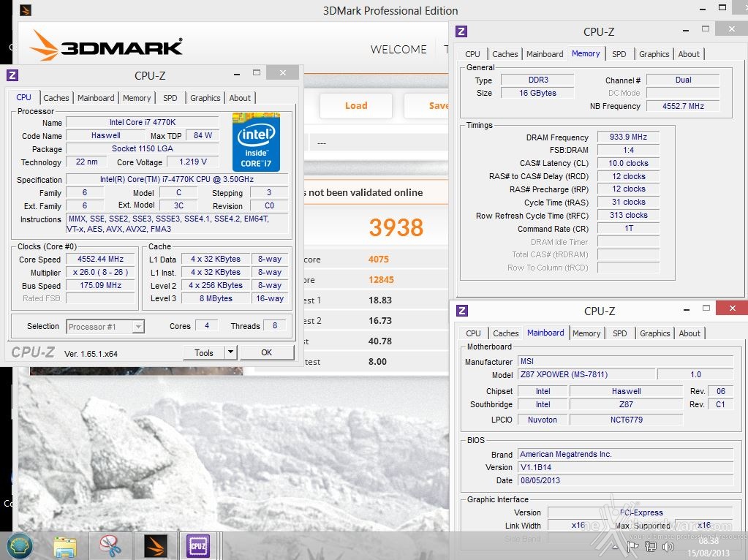This screenshot has width=748, height=560.
Task: Click the DRAM Frequency value 933.9 MHz
Action: 628,137
